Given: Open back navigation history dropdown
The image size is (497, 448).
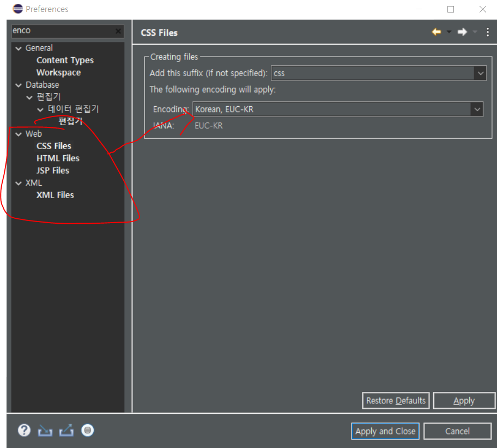Looking at the screenshot, I should (449, 32).
